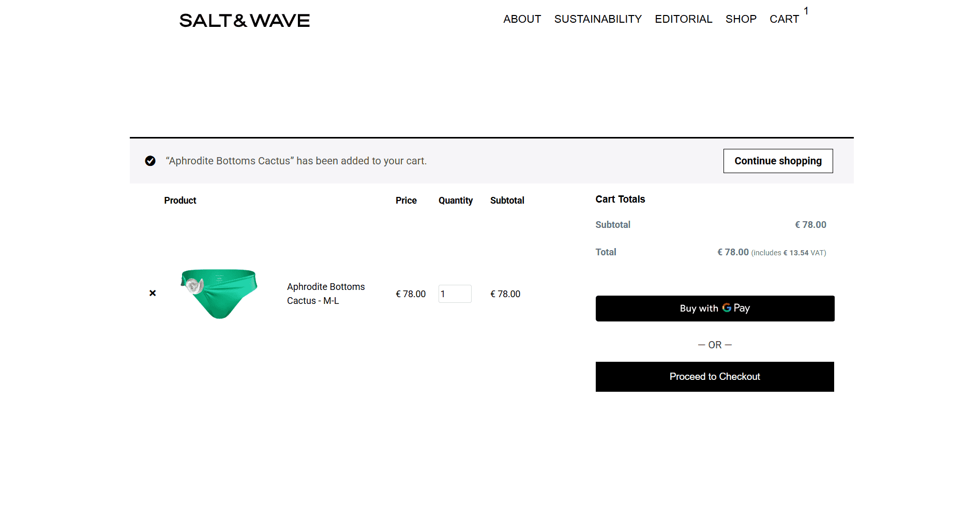
Task: Go to the Sustainability page
Action: point(597,19)
